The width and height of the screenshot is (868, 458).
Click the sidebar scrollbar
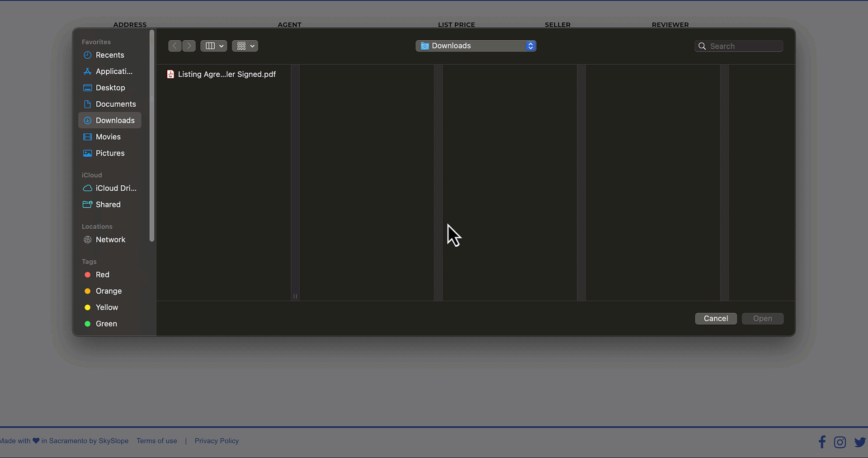click(x=152, y=136)
